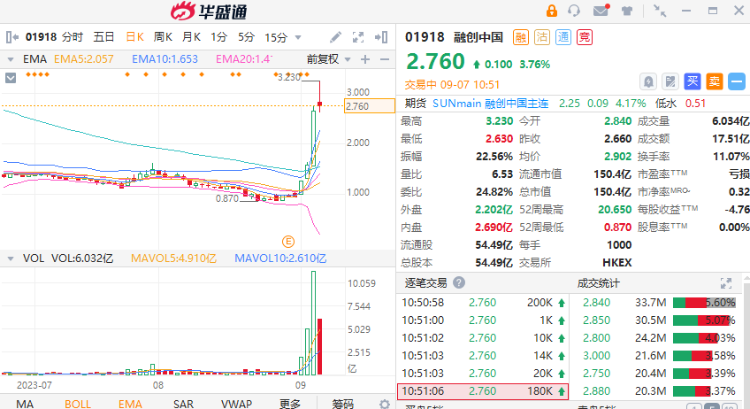Click the 通 connect tag icon
This screenshot has width=750, height=409.
[x=563, y=37]
